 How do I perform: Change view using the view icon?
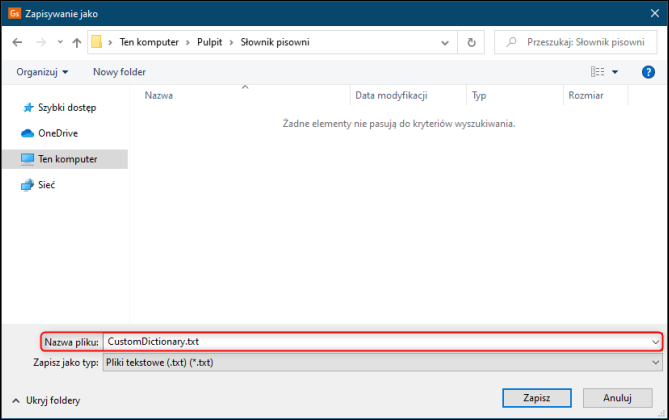tap(597, 72)
